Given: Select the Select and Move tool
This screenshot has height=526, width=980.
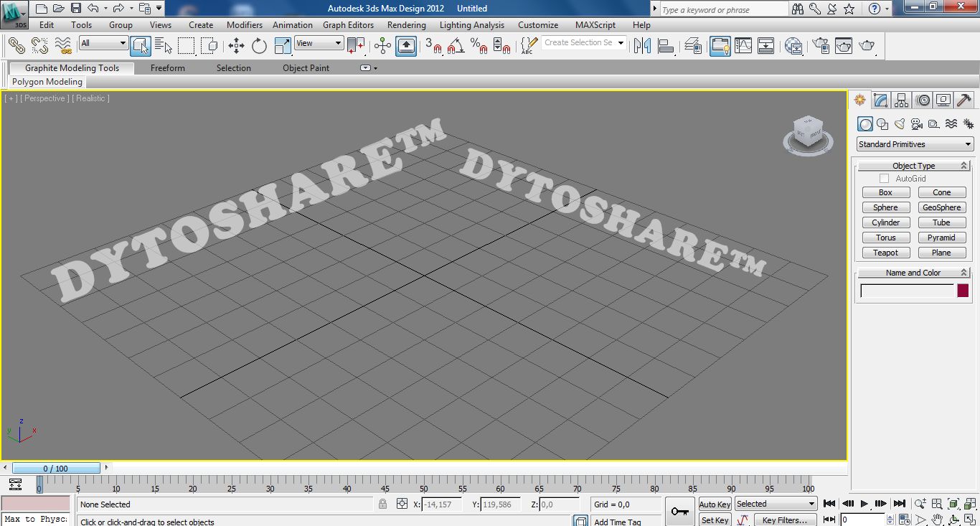Looking at the screenshot, I should (236, 46).
